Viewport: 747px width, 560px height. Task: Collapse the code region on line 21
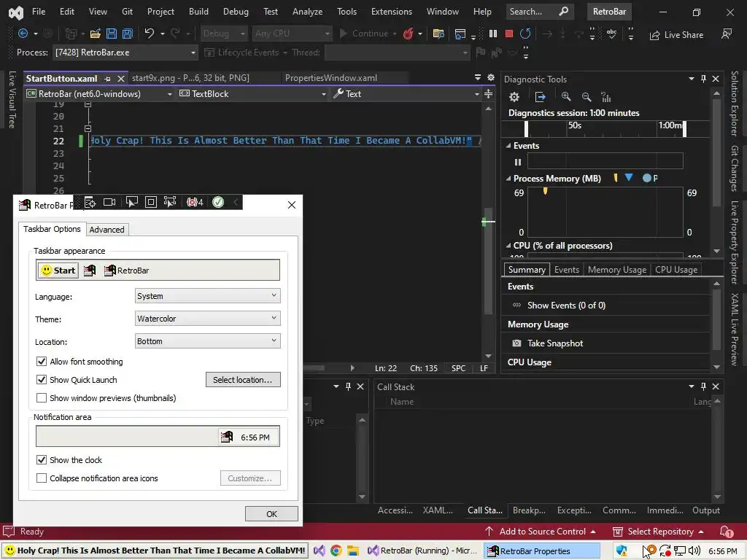coord(88,128)
